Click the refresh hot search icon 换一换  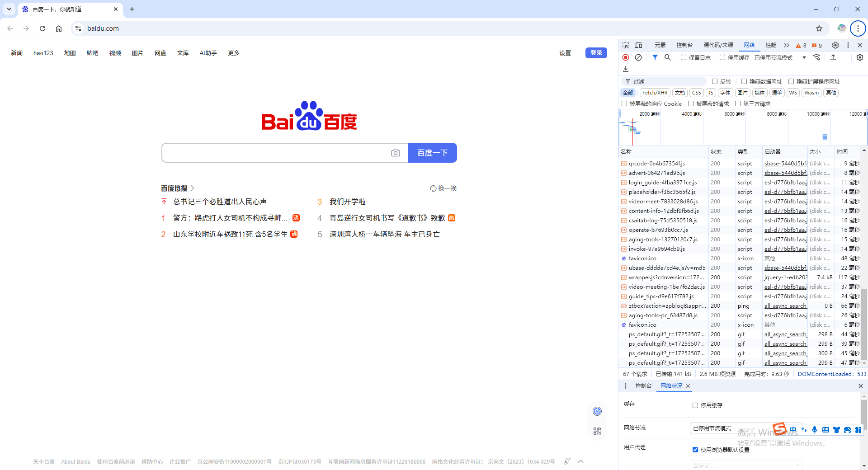[443, 188]
